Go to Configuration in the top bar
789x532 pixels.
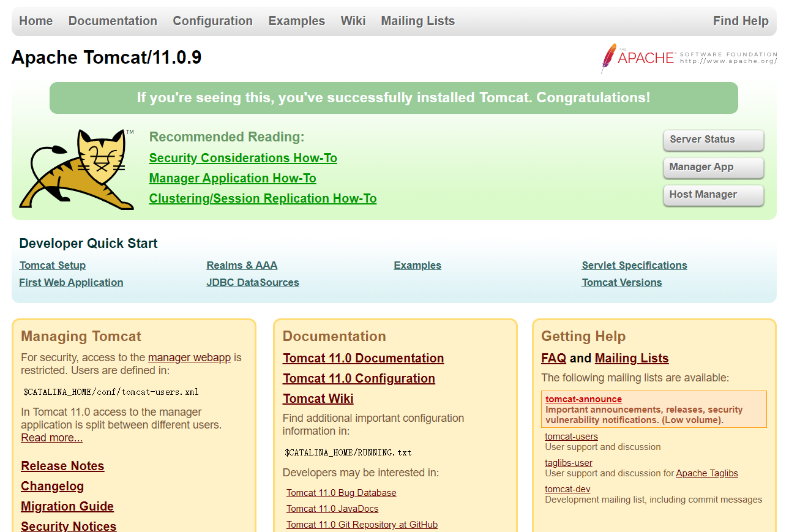tap(212, 21)
